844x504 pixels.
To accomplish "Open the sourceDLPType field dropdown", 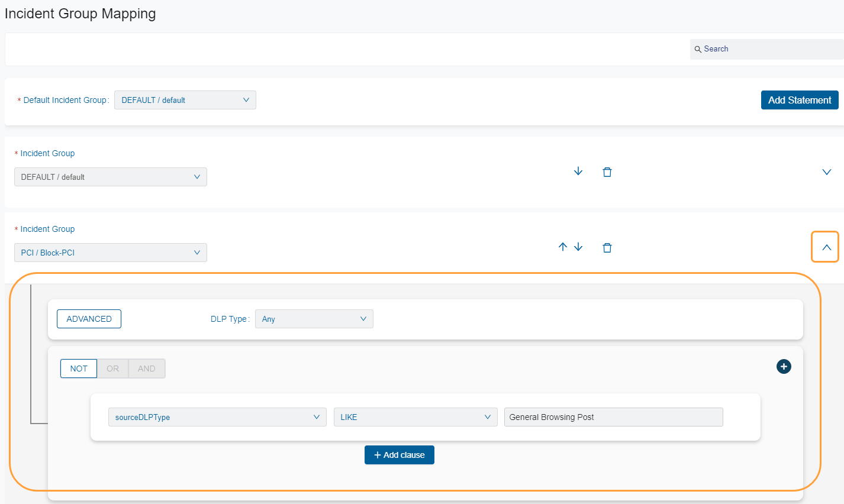I will tap(217, 417).
